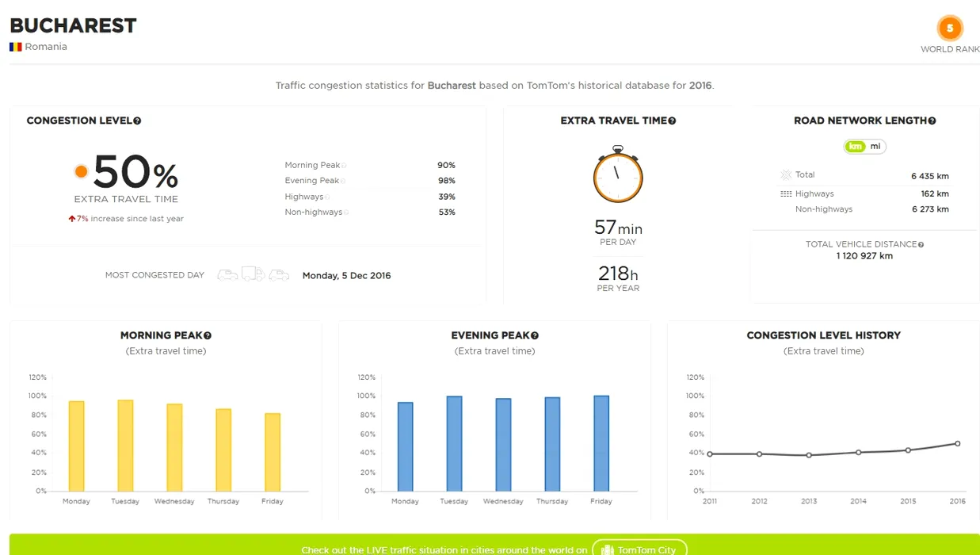The width and height of the screenshot is (980, 555).
Task: Click the help icon beside Congestion Level
Action: (x=137, y=121)
